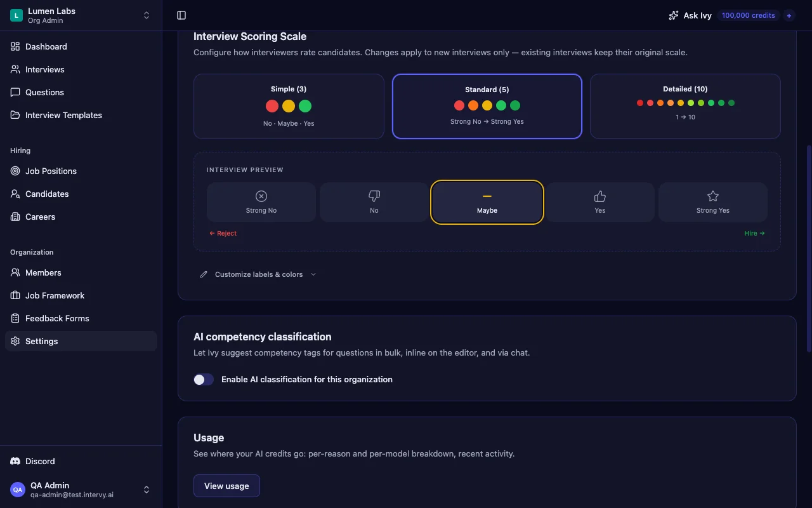Viewport: 812px width, 508px height.
Task: Click the Usage section heading
Action: tap(209, 438)
